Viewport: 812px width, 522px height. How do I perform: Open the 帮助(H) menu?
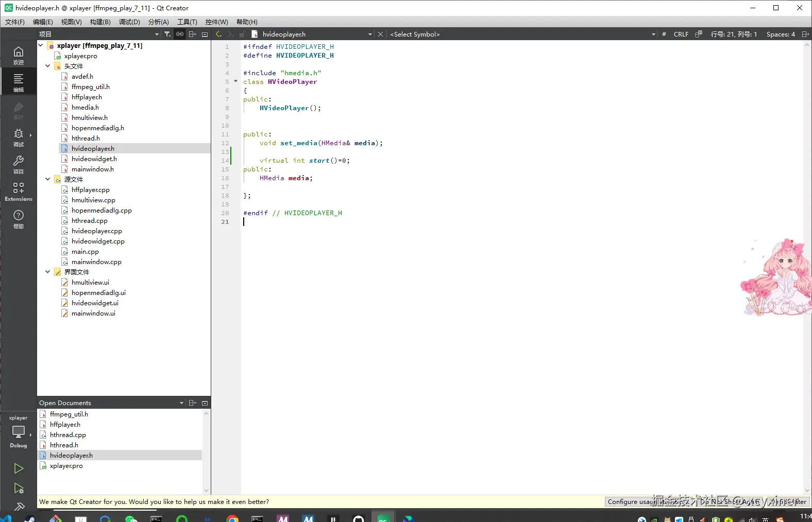click(247, 22)
